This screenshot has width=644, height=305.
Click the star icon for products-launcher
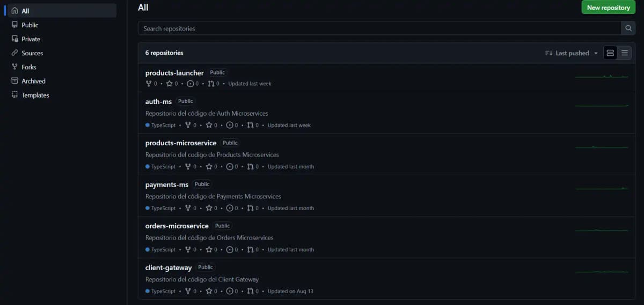click(169, 84)
